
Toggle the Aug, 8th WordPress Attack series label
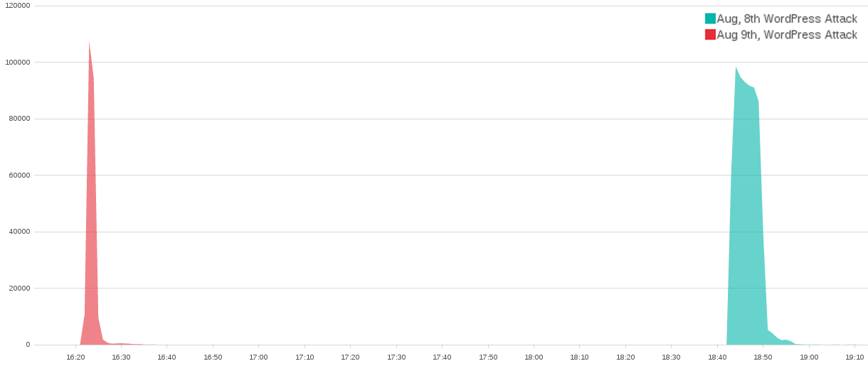coord(787,18)
